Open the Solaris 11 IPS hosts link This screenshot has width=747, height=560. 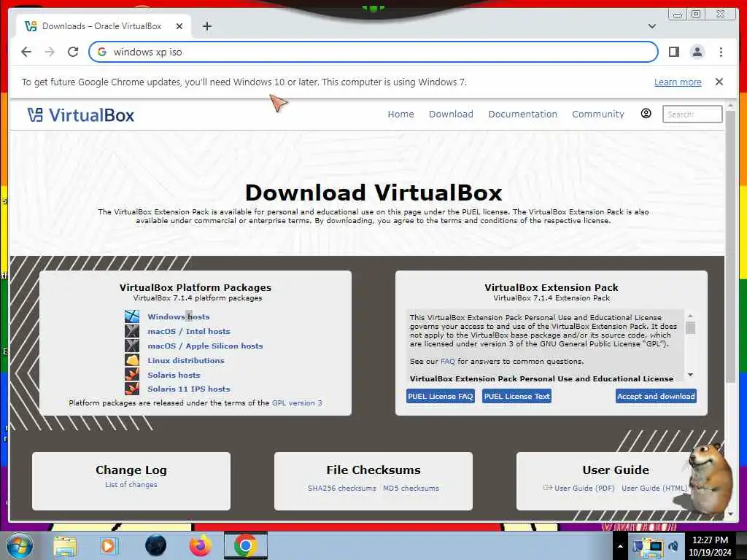point(189,389)
